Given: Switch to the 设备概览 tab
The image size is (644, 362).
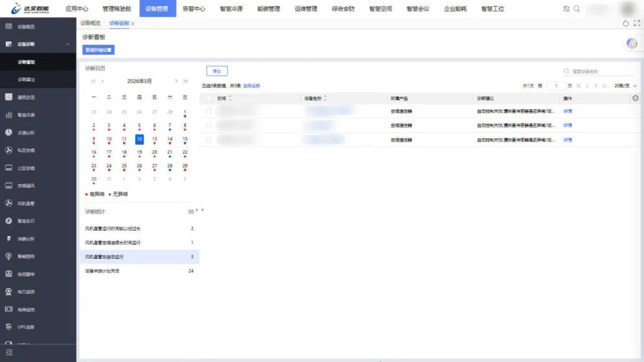Looking at the screenshot, I should (91, 23).
